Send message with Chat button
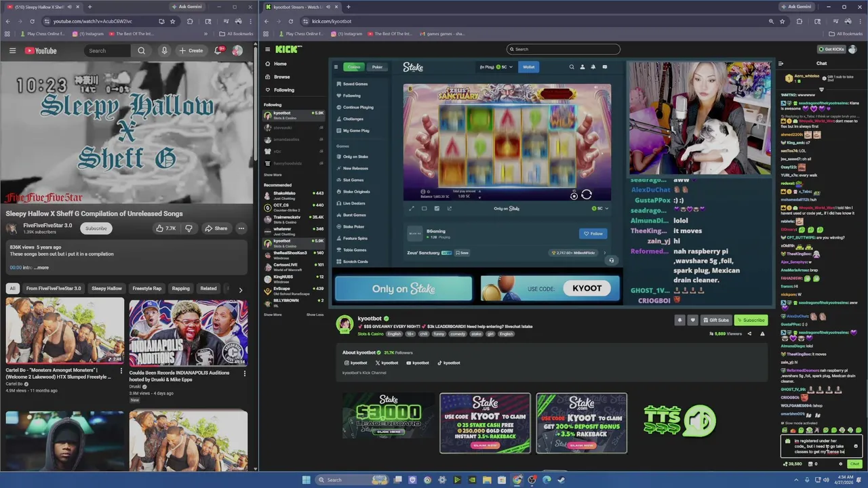 tap(854, 464)
